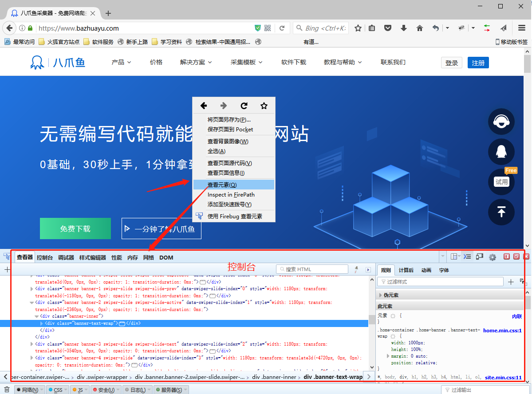
Task: Click the 搜索 HTML input field
Action: pos(312,269)
